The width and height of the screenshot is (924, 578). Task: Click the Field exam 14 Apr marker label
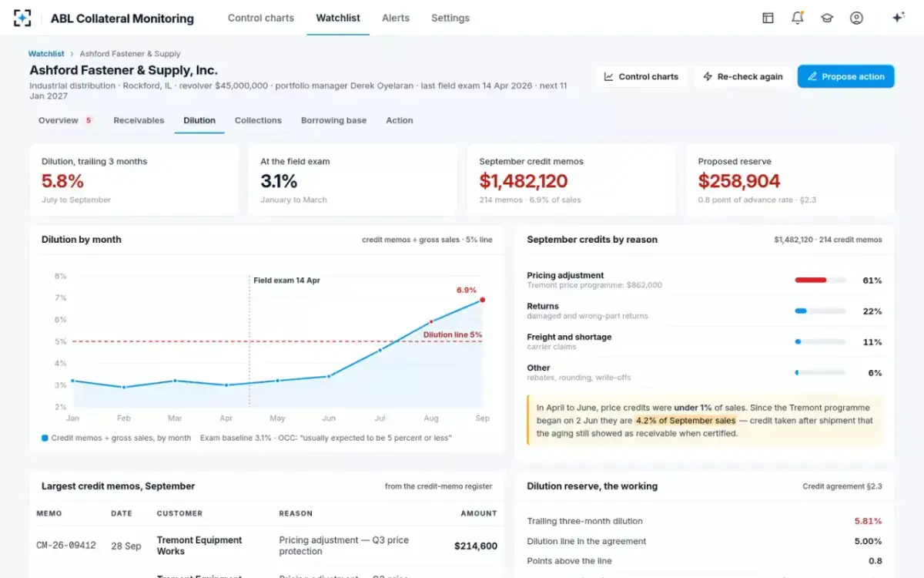click(286, 281)
